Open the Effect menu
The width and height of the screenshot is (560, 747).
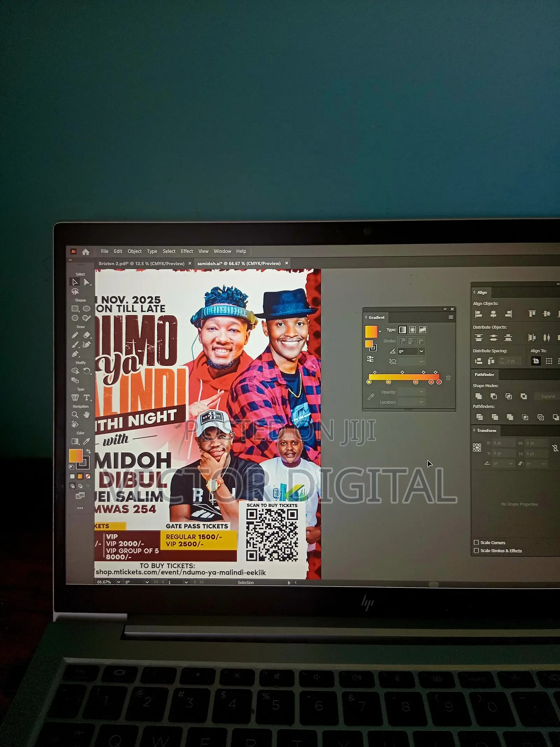click(187, 251)
